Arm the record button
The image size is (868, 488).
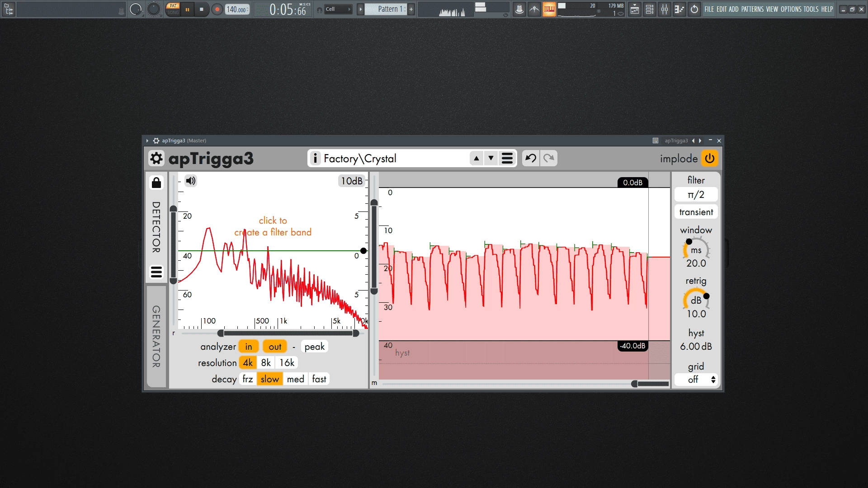(217, 9)
